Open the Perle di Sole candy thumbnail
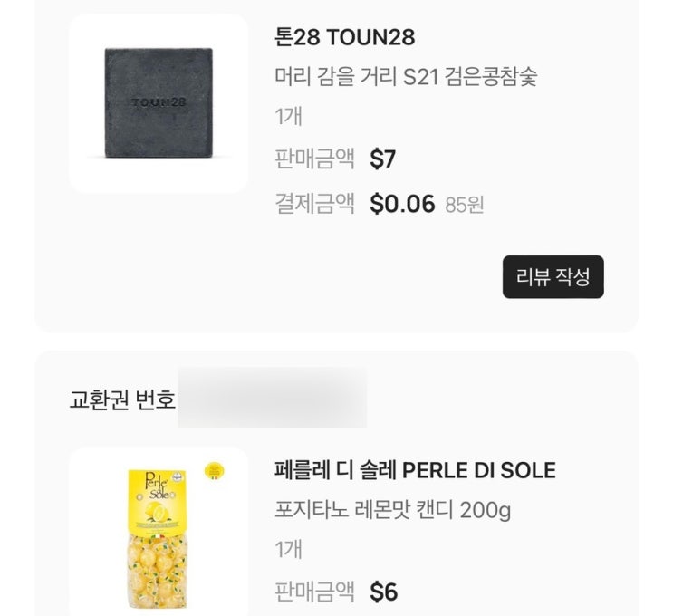 pos(159,532)
